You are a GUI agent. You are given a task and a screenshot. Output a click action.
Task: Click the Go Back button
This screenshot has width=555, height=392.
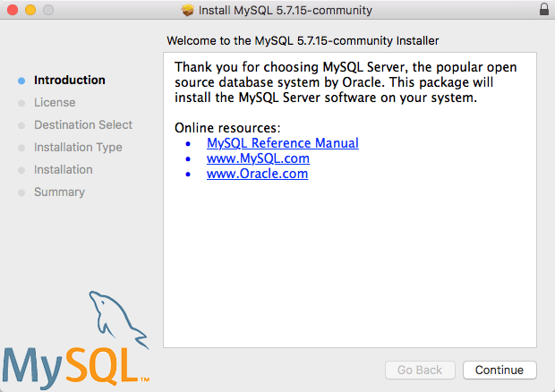click(420, 370)
